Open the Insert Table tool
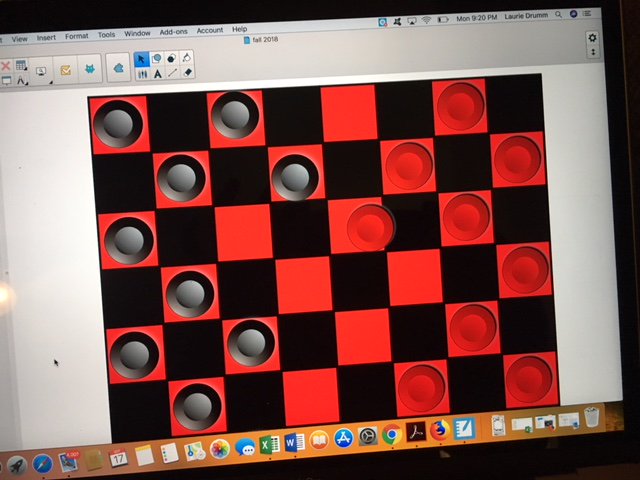 tap(20, 65)
